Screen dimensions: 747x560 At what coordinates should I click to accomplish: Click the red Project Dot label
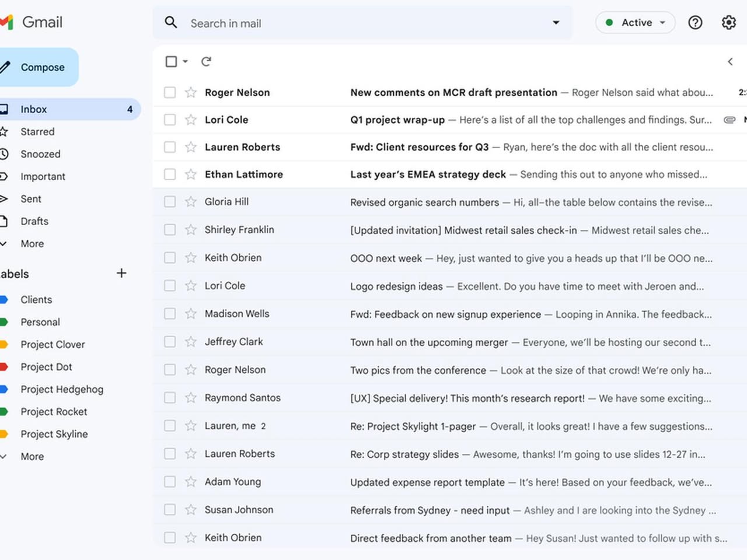tap(46, 367)
